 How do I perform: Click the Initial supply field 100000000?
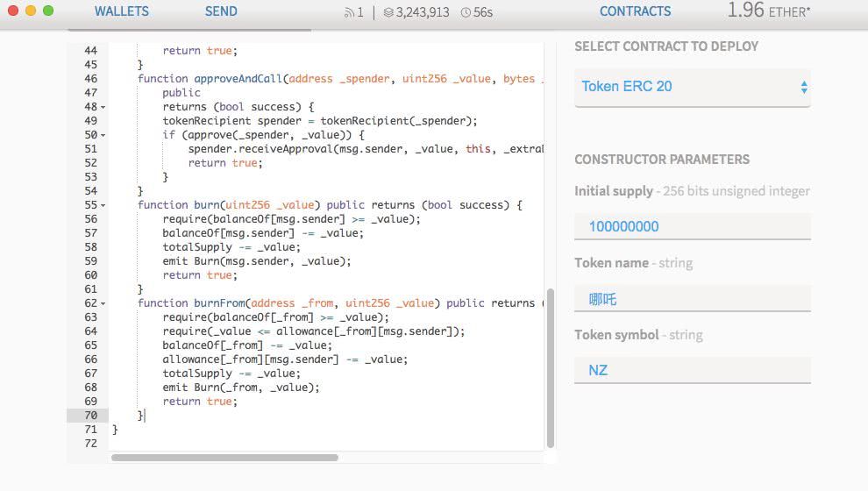click(x=693, y=226)
